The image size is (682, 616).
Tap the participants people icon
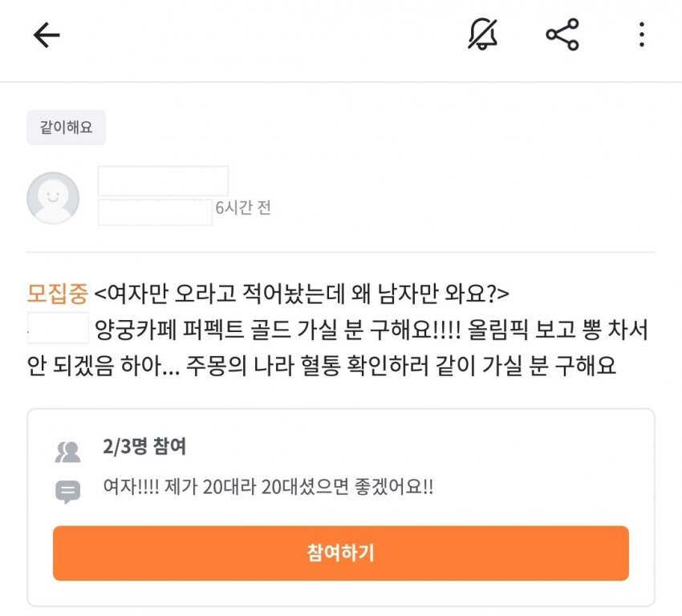click(68, 452)
